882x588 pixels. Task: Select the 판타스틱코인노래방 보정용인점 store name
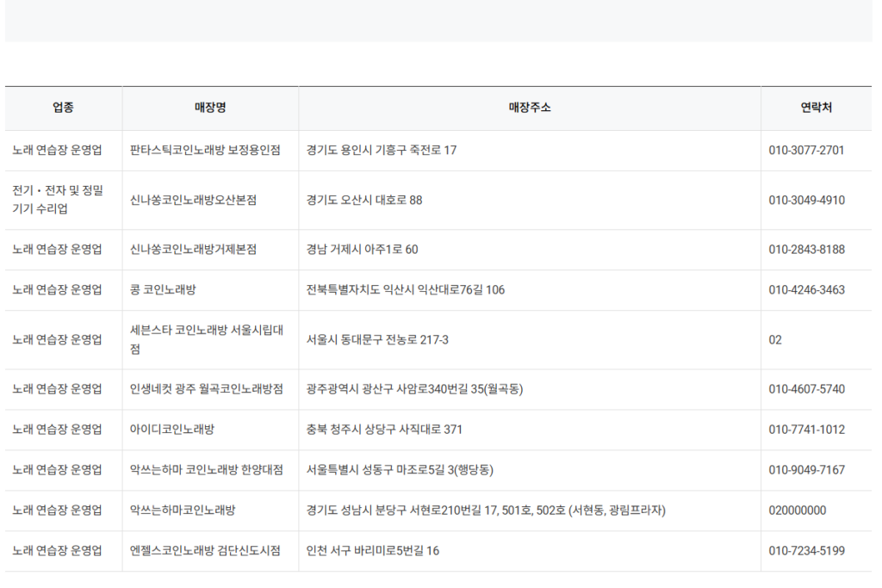tap(209, 148)
